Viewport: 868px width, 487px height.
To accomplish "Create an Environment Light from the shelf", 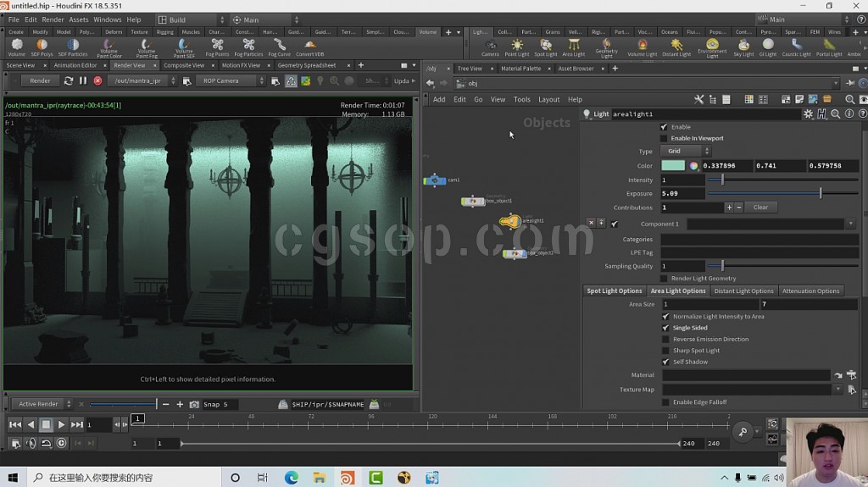I will click(712, 48).
